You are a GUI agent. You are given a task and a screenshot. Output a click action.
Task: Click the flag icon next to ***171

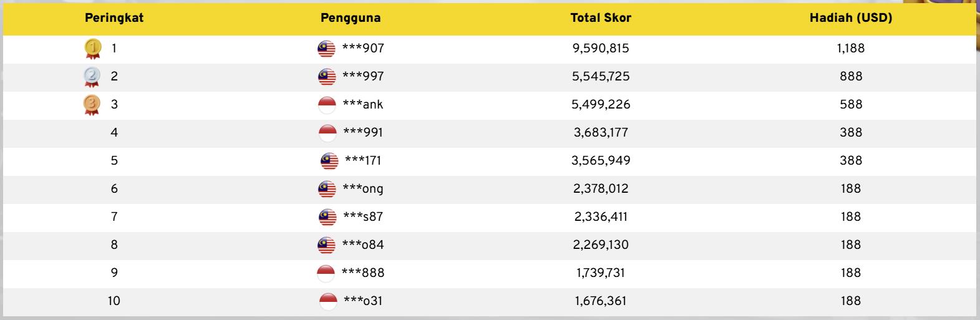pos(329,161)
